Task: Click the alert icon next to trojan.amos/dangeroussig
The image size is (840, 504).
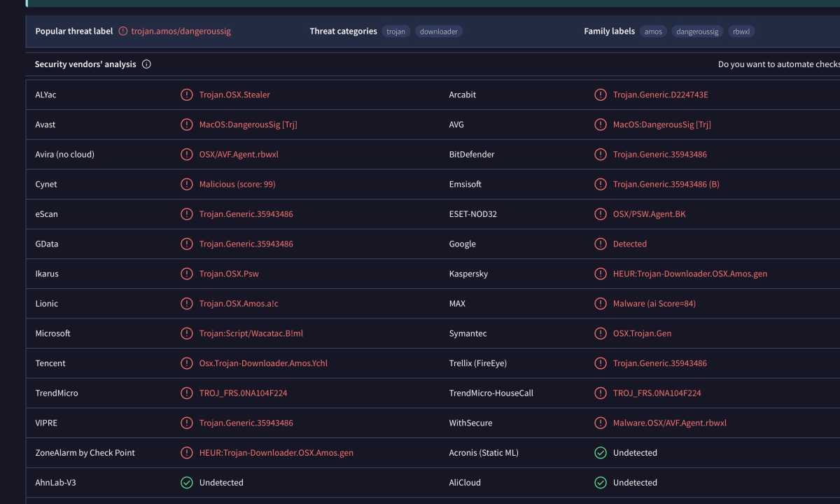Action: coord(123,31)
